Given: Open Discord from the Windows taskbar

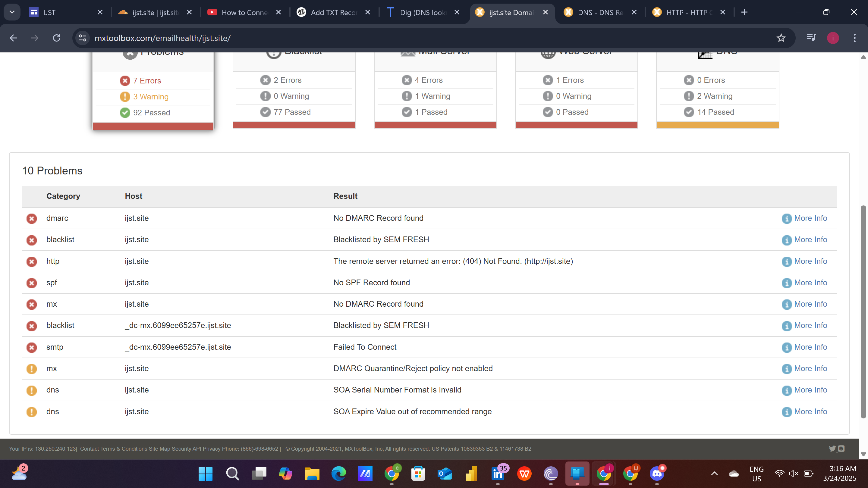Looking at the screenshot, I should (x=657, y=474).
